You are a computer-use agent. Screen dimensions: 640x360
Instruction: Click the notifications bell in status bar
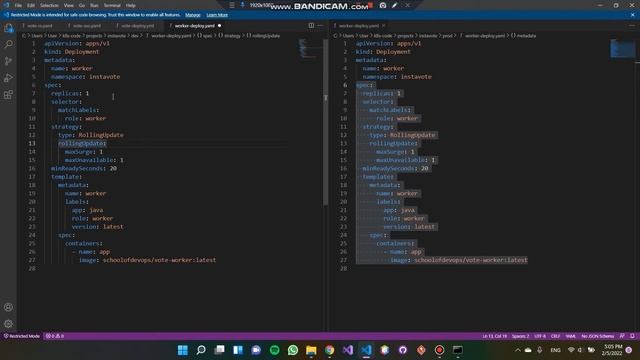pos(632,336)
